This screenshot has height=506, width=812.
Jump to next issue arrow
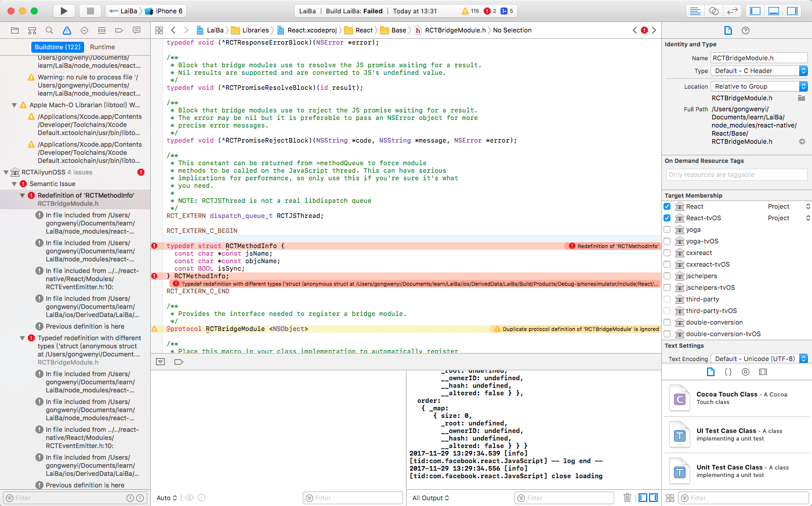(x=654, y=30)
